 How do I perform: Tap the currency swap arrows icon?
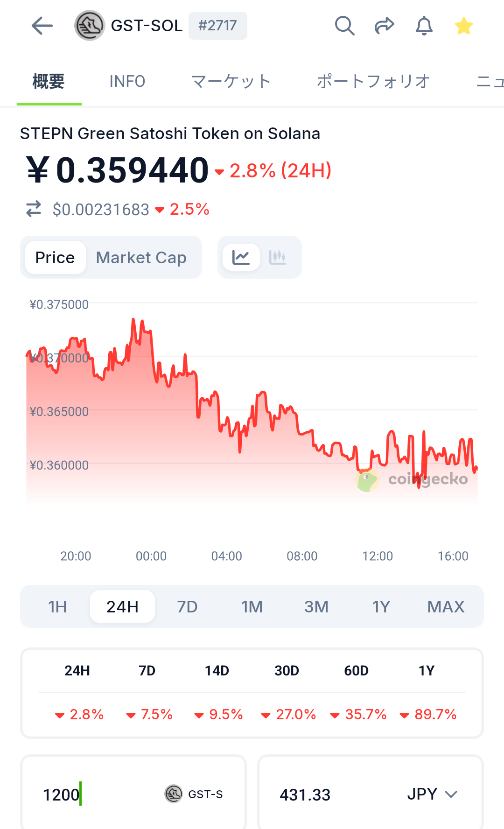point(34,209)
